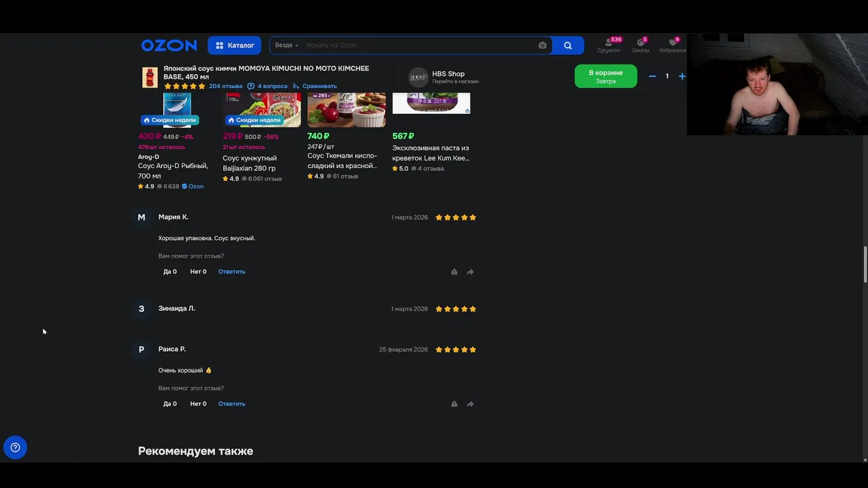Click Да 0 under Раиса Р. review
This screenshot has width=868, height=488.
point(170,404)
